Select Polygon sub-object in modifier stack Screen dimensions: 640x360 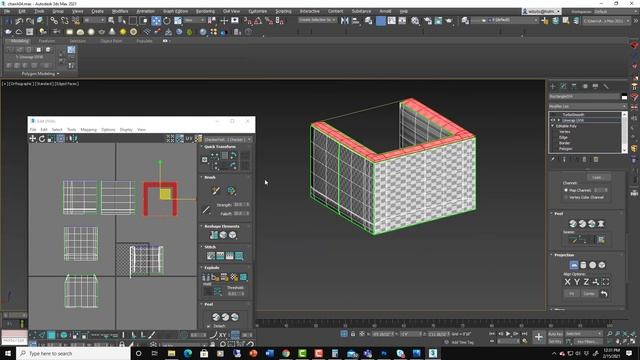point(565,149)
